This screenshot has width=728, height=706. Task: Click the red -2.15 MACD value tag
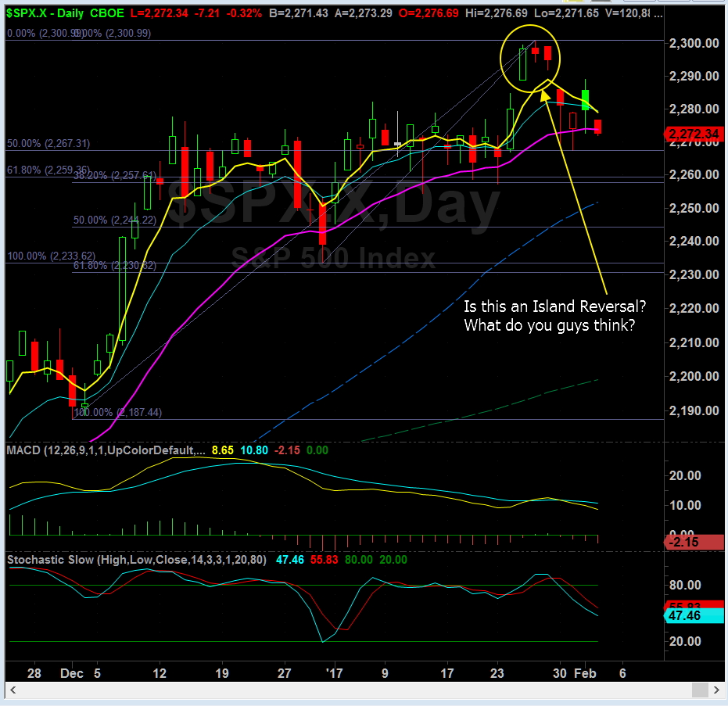coord(691,543)
